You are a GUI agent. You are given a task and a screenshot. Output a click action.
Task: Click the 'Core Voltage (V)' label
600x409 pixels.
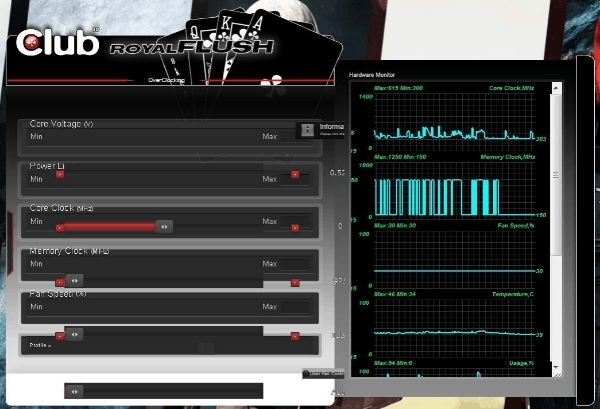coord(61,124)
